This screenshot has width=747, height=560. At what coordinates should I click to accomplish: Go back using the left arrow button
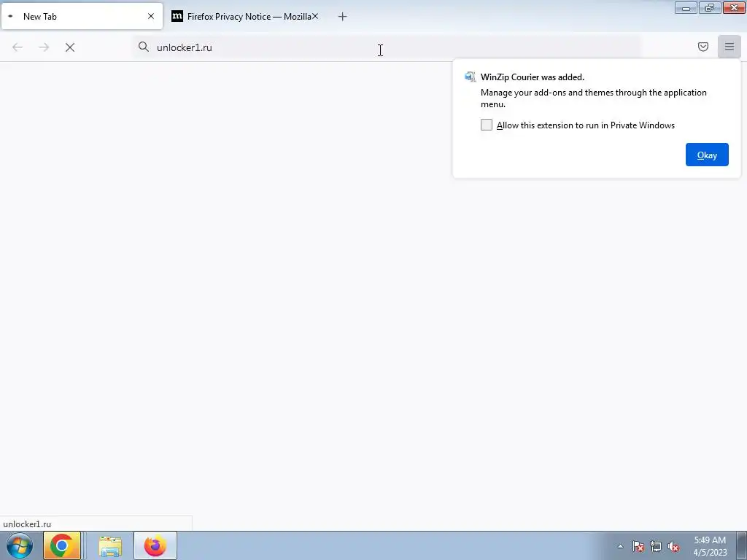pyautogui.click(x=18, y=47)
